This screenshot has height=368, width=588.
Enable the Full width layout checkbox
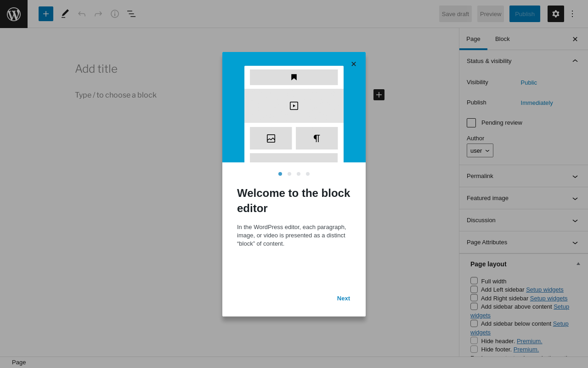(x=474, y=281)
